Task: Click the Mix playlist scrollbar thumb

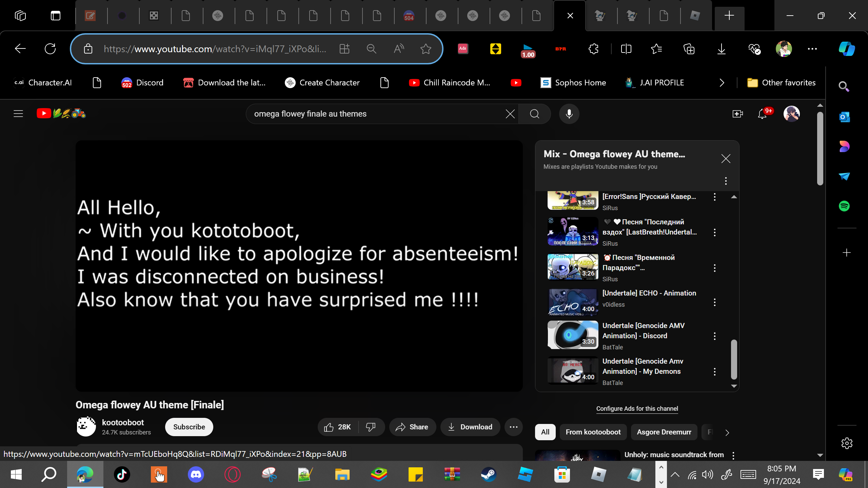Action: 734,359
